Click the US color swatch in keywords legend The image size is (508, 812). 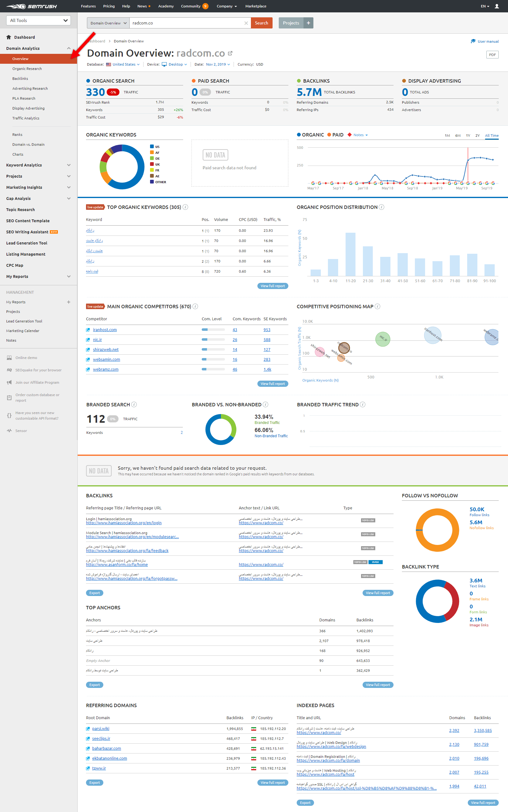(152, 146)
